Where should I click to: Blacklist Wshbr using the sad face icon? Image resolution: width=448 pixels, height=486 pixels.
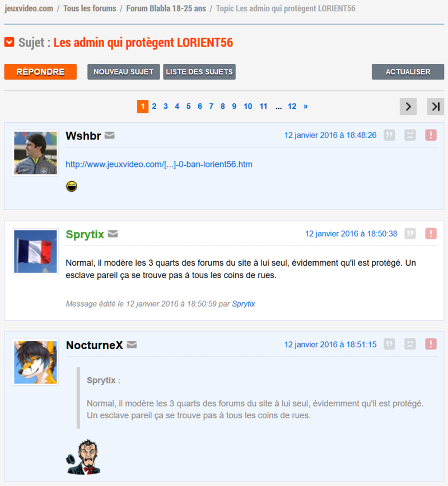410,135
